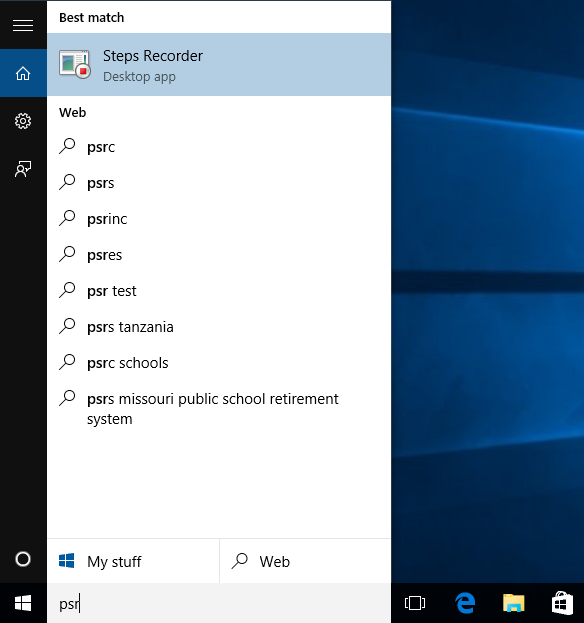The width and height of the screenshot is (584, 623).
Task: Open Steps Recorder desktop app
Action: [x=219, y=64]
